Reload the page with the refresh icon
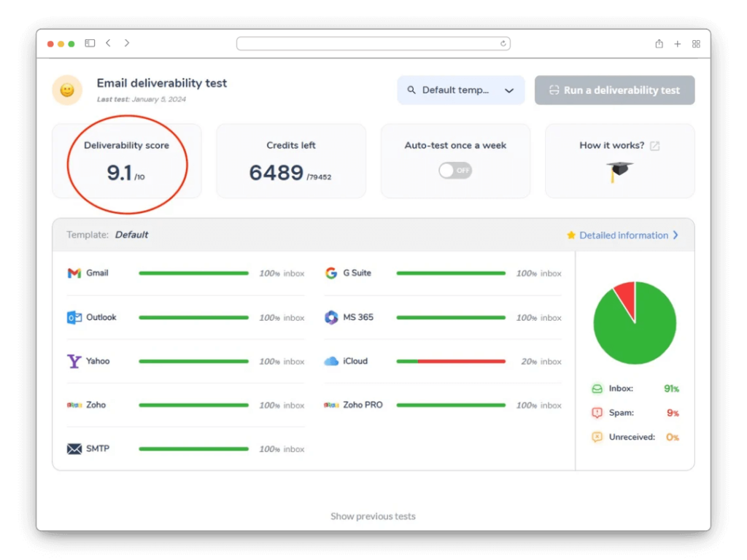 point(503,43)
